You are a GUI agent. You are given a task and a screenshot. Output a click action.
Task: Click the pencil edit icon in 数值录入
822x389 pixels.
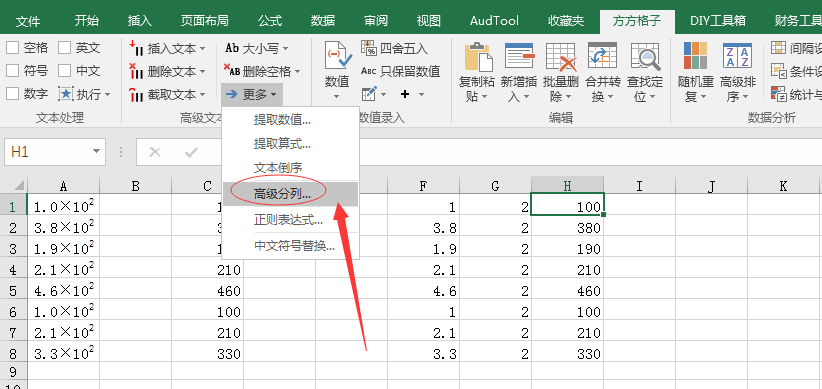point(370,94)
